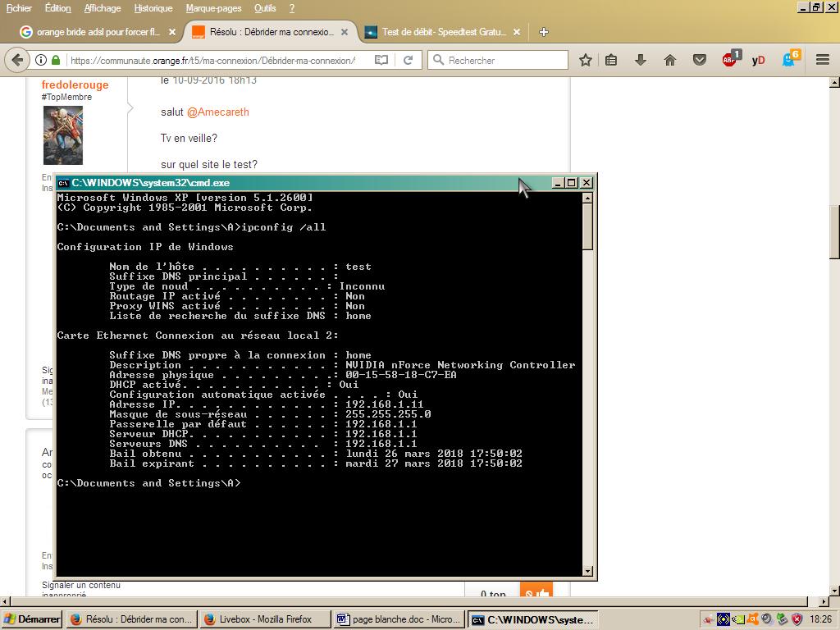This screenshot has height=630, width=840.
Task: Reload the current page
Action: coord(408,59)
